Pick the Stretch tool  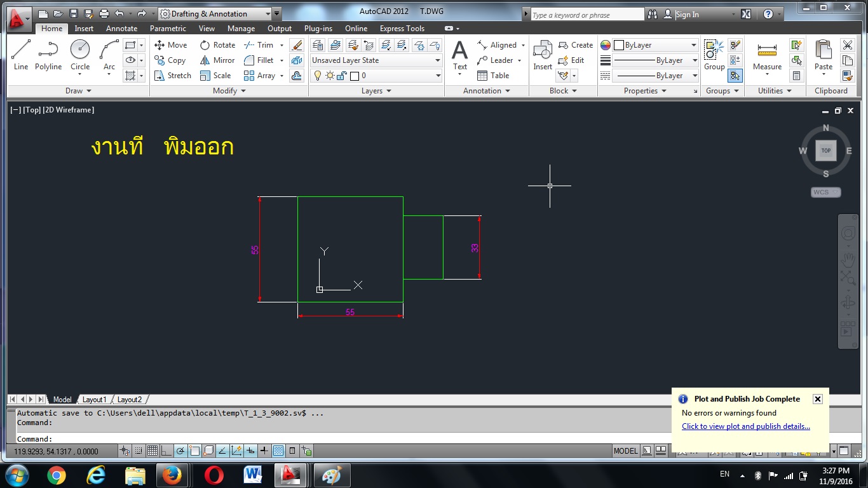pos(172,76)
